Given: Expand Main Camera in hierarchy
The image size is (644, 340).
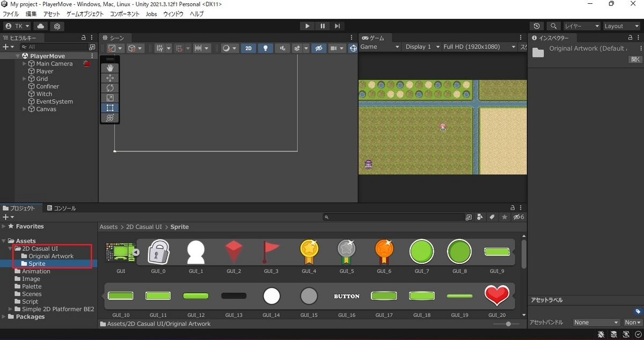Looking at the screenshot, I should click(24, 63).
